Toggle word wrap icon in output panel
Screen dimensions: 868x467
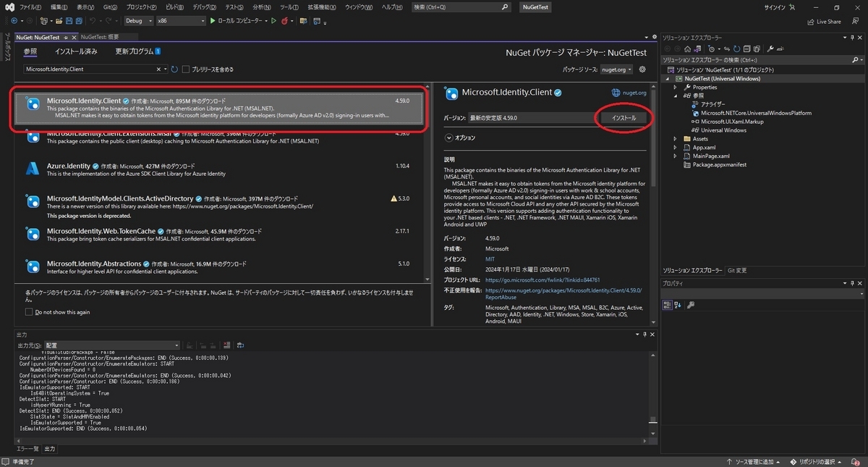pos(239,345)
